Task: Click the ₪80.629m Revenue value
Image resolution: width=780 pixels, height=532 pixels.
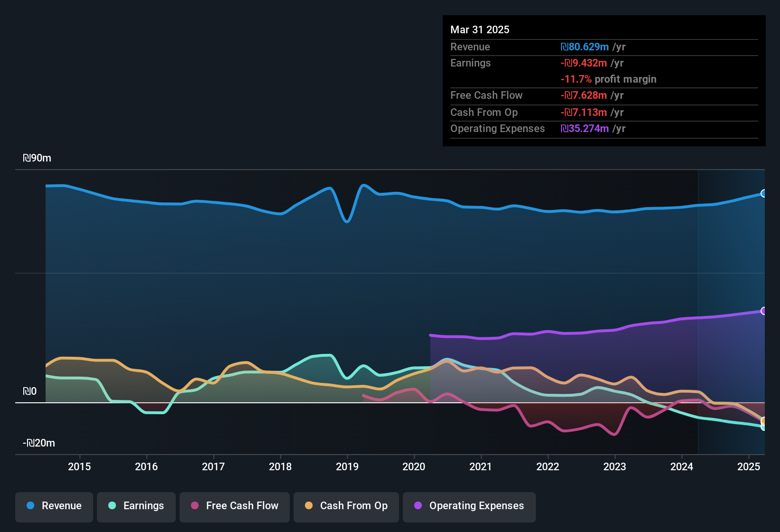Action: [584, 47]
